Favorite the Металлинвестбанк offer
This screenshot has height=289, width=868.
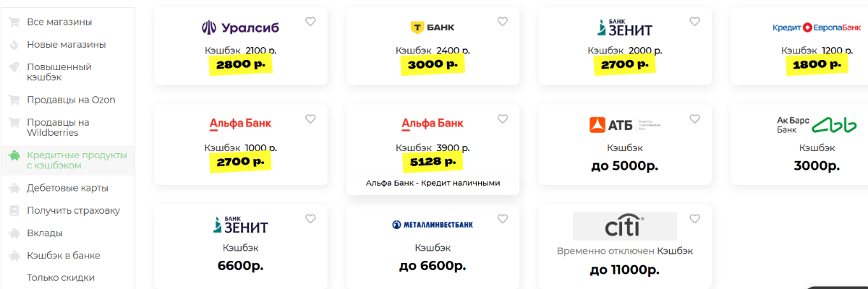pos(503,219)
